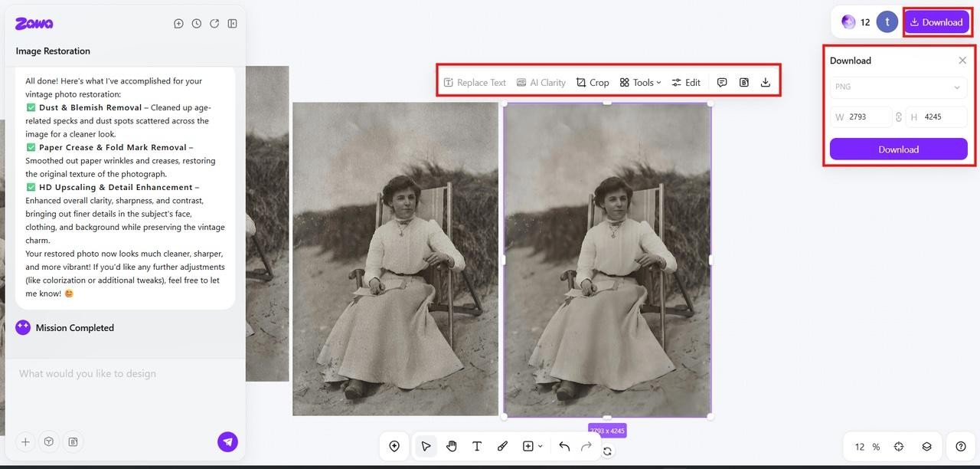Image resolution: width=980 pixels, height=469 pixels.
Task: Select the hand pan tool
Action: [x=452, y=446]
